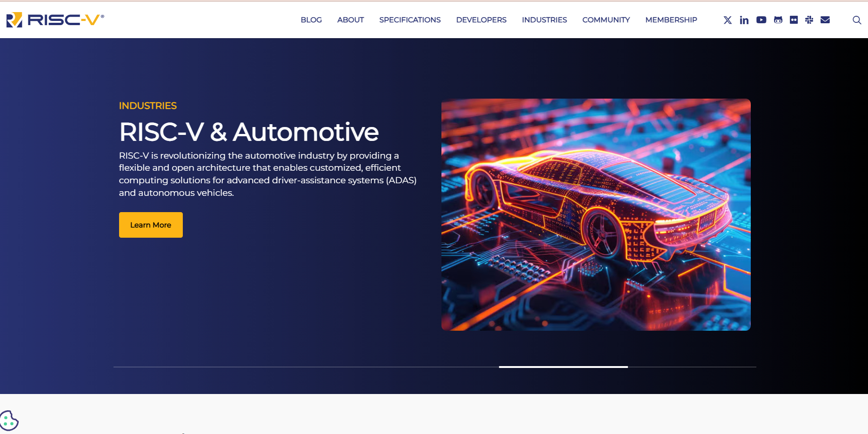This screenshot has height=434, width=868.
Task: Click the neon car automotive image
Action: click(596, 214)
